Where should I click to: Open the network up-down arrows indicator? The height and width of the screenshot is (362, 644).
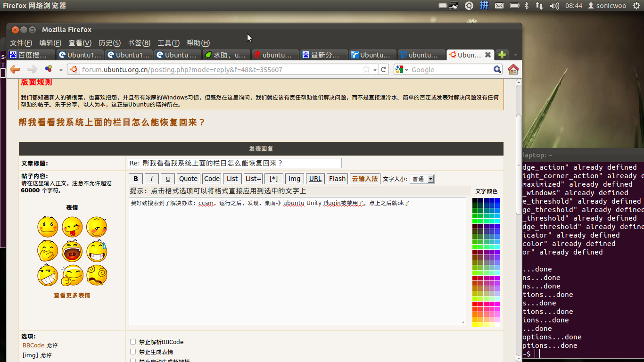(x=539, y=6)
